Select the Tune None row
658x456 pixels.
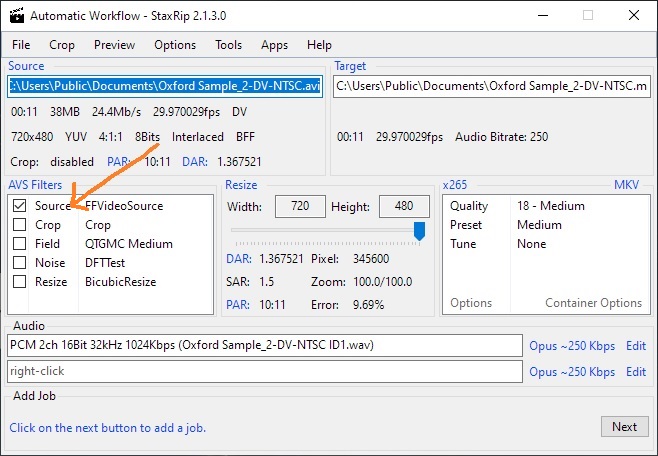click(546, 244)
